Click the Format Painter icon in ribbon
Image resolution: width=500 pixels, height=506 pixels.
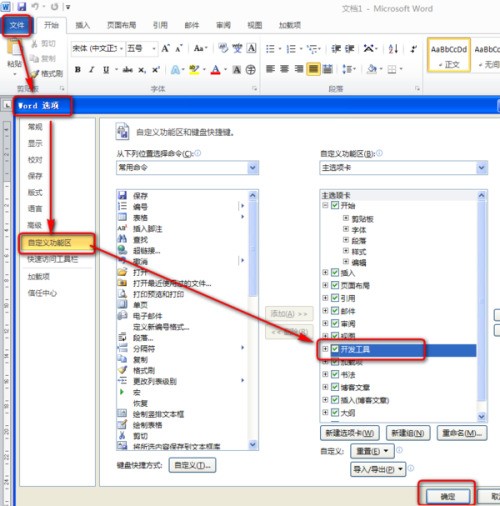(35, 73)
